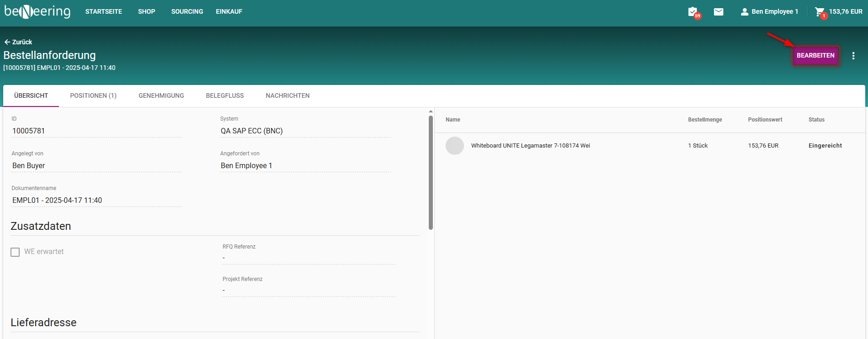The width and height of the screenshot is (868, 339).
Task: Click the user profile icon
Action: 744,12
